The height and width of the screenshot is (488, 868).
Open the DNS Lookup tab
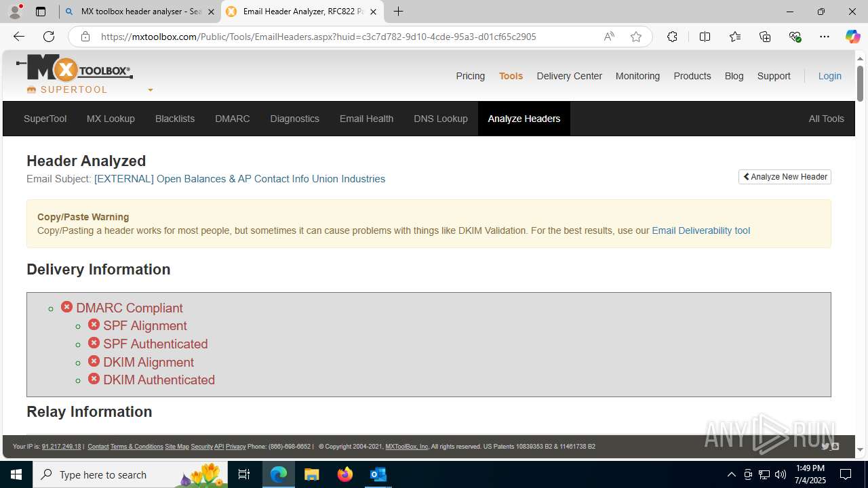[441, 119]
